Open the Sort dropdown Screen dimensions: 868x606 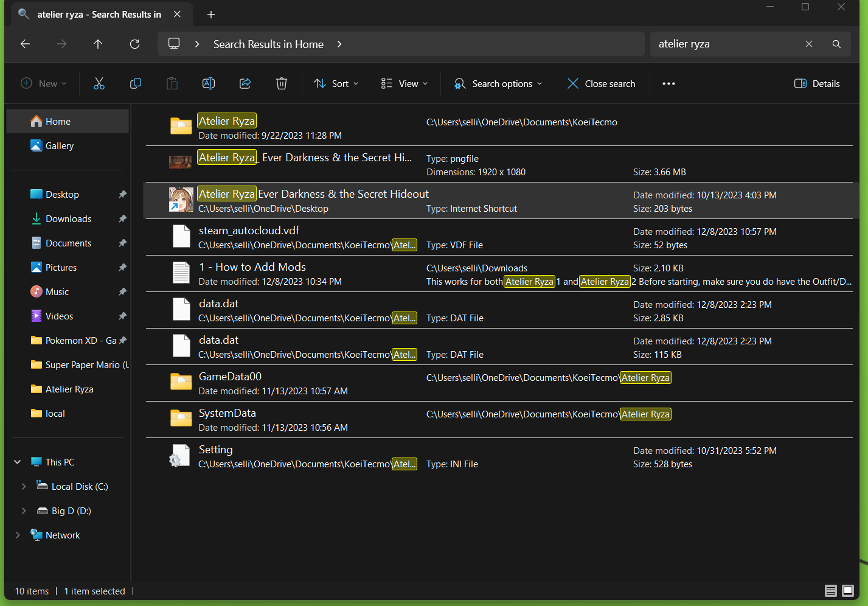(336, 83)
